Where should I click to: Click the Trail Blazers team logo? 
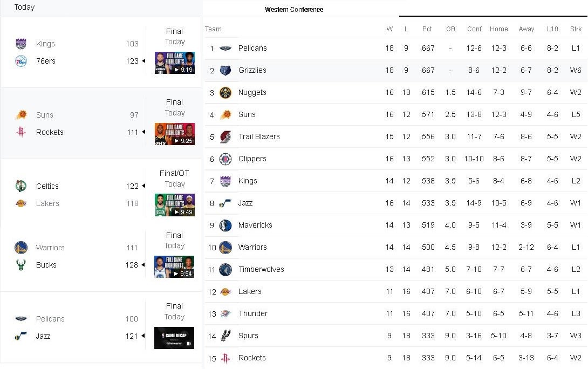(x=225, y=137)
